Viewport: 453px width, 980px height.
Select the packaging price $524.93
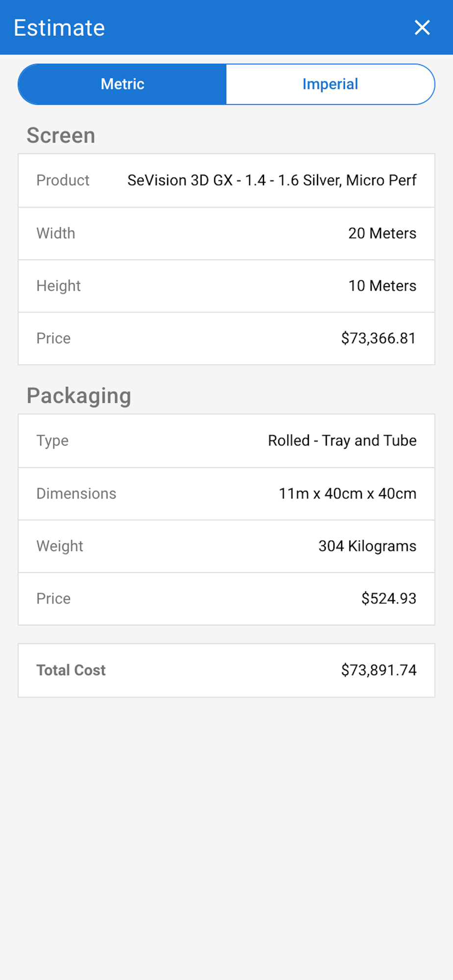pos(389,598)
